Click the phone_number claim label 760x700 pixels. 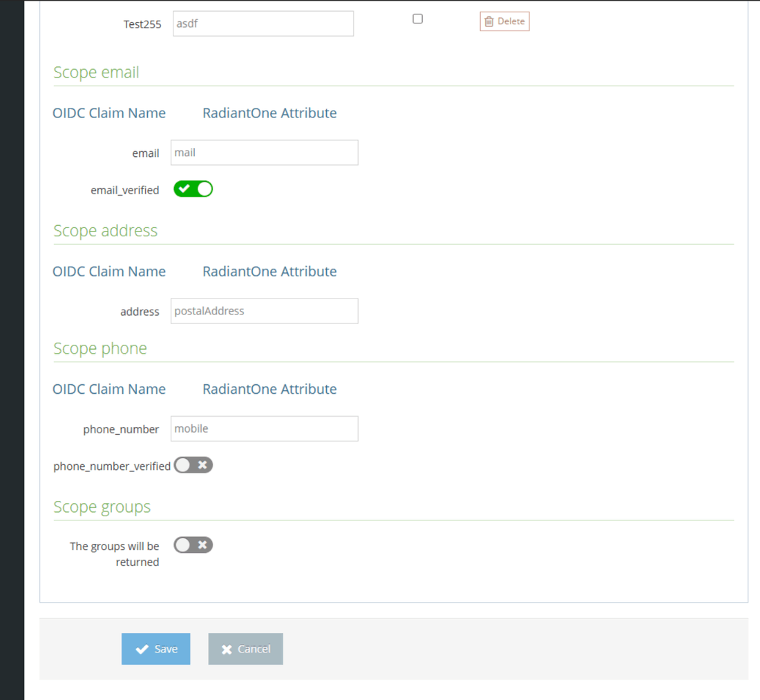121,430
